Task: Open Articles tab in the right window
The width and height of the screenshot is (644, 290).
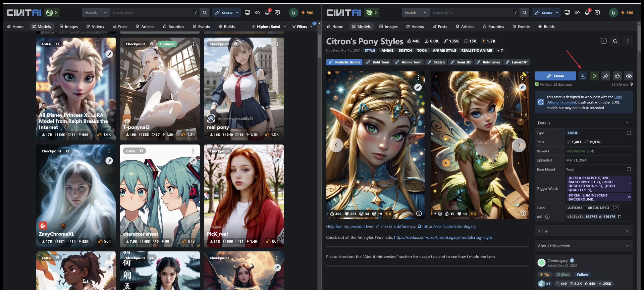Action: pyautogui.click(x=465, y=27)
